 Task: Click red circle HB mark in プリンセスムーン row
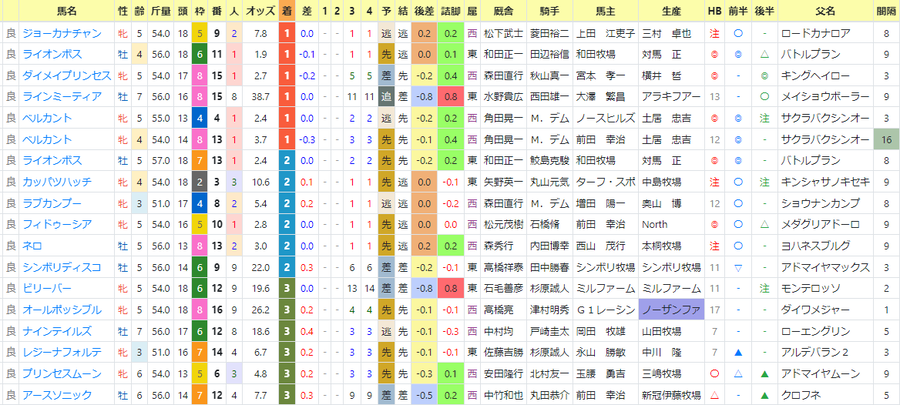(x=715, y=373)
